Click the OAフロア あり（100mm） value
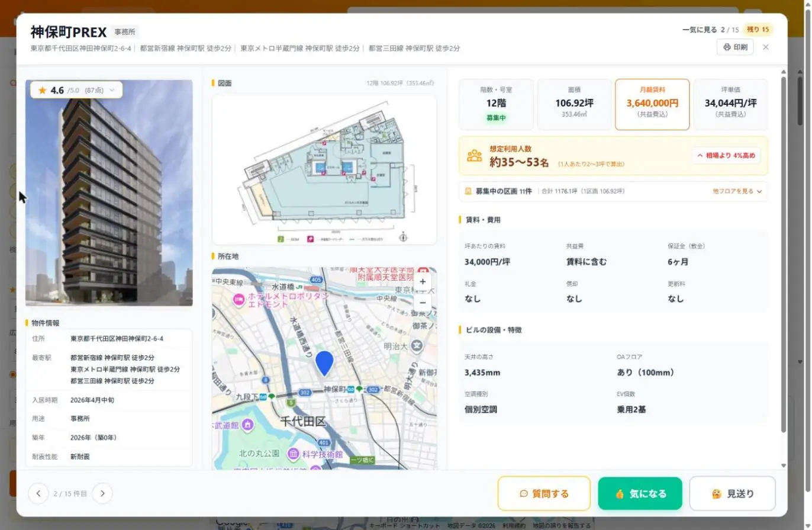The height and width of the screenshot is (530, 812). pyautogui.click(x=646, y=372)
